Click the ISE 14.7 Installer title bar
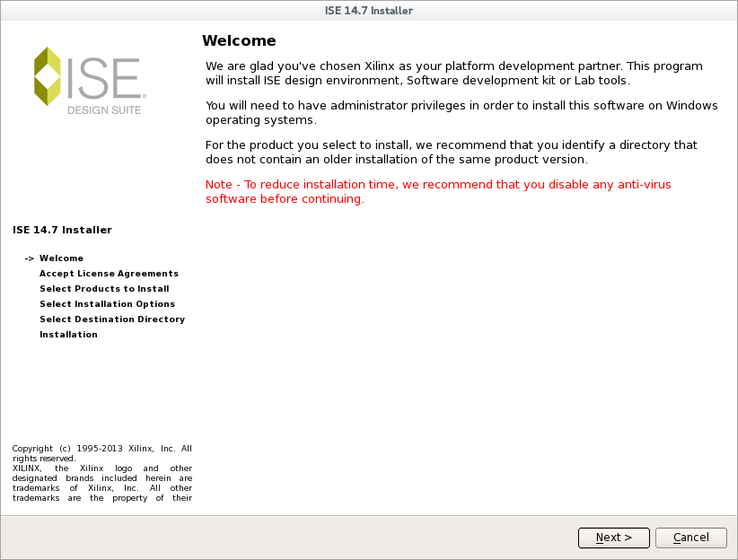Screen dimensions: 738x560 [369, 11]
